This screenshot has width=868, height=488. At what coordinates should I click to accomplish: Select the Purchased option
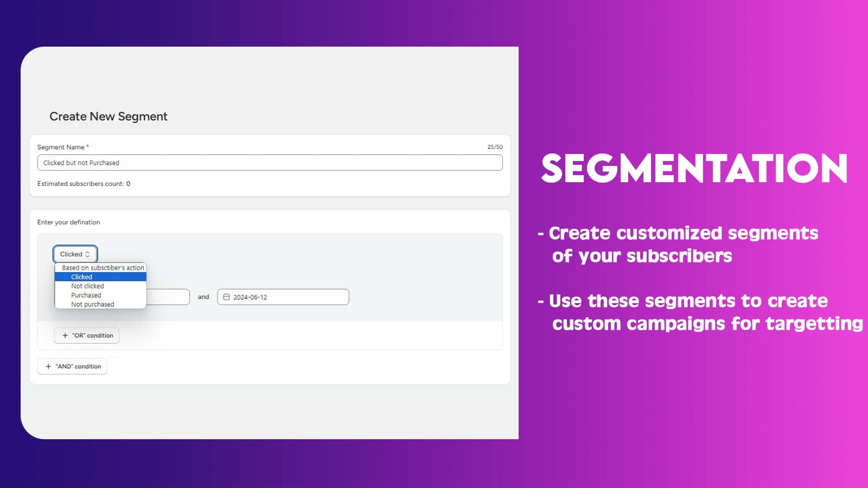tap(86, 296)
